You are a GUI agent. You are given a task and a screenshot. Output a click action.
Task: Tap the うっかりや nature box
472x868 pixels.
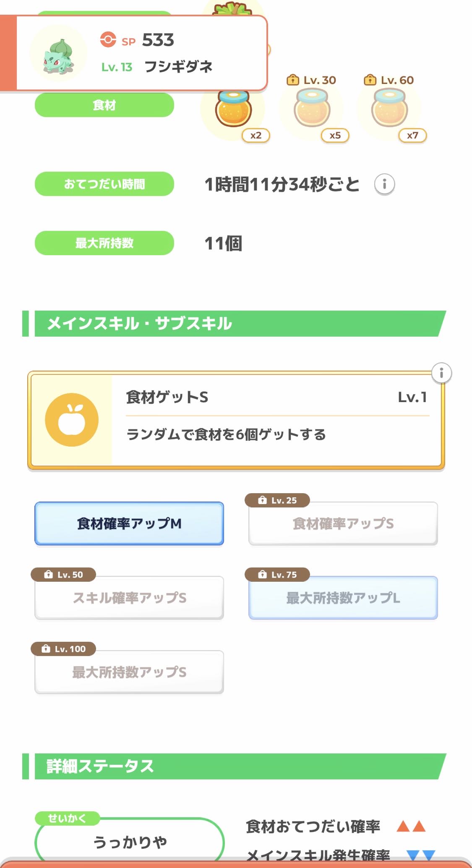pos(130,841)
